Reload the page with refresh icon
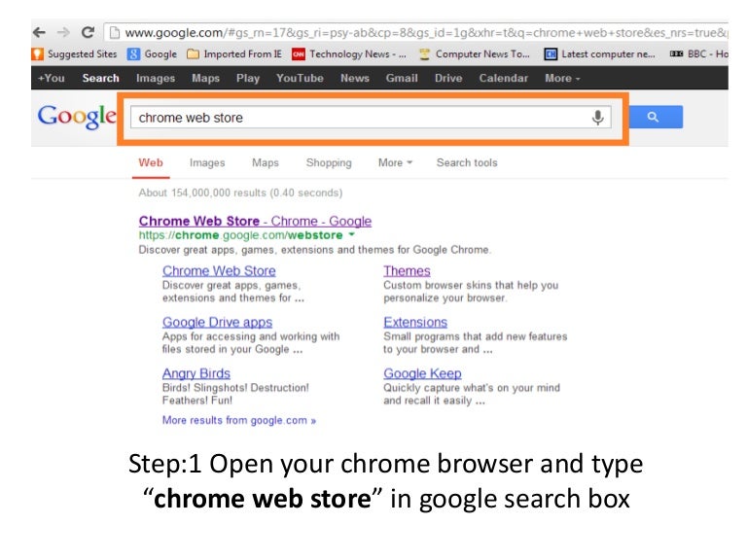 [x=88, y=32]
